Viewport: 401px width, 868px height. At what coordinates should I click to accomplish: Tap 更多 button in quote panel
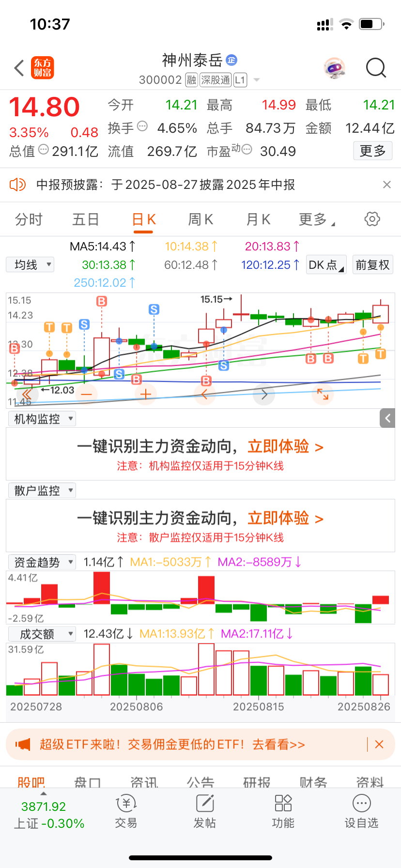click(372, 151)
